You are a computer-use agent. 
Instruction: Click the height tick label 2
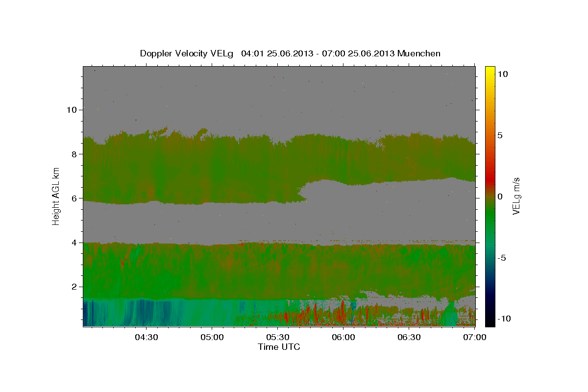(x=74, y=287)
